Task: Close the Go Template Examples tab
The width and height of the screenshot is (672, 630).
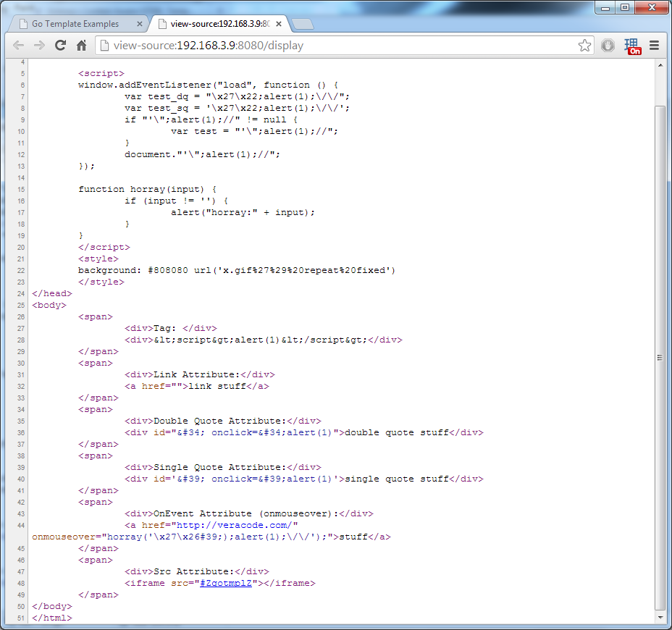Action: (139, 24)
